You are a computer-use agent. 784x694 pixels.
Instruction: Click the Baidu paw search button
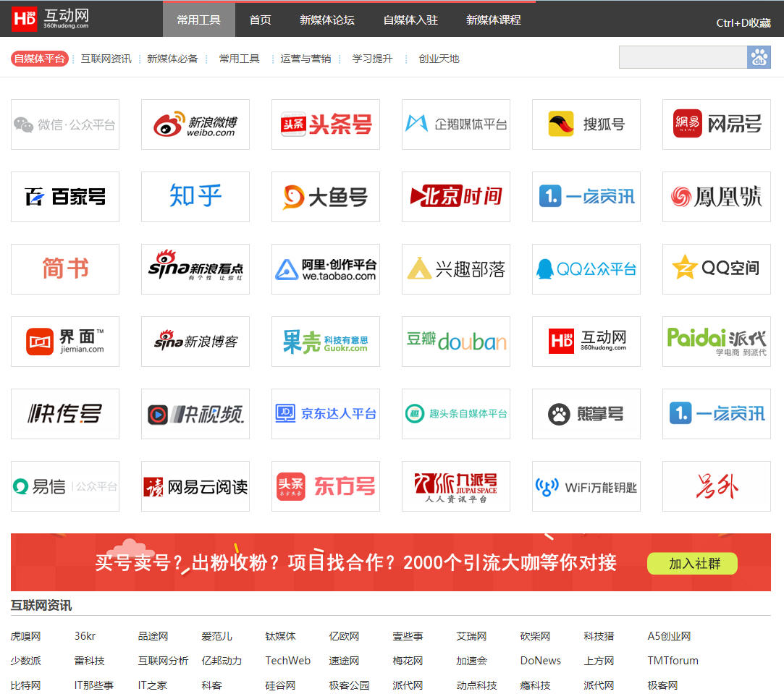[x=759, y=57]
